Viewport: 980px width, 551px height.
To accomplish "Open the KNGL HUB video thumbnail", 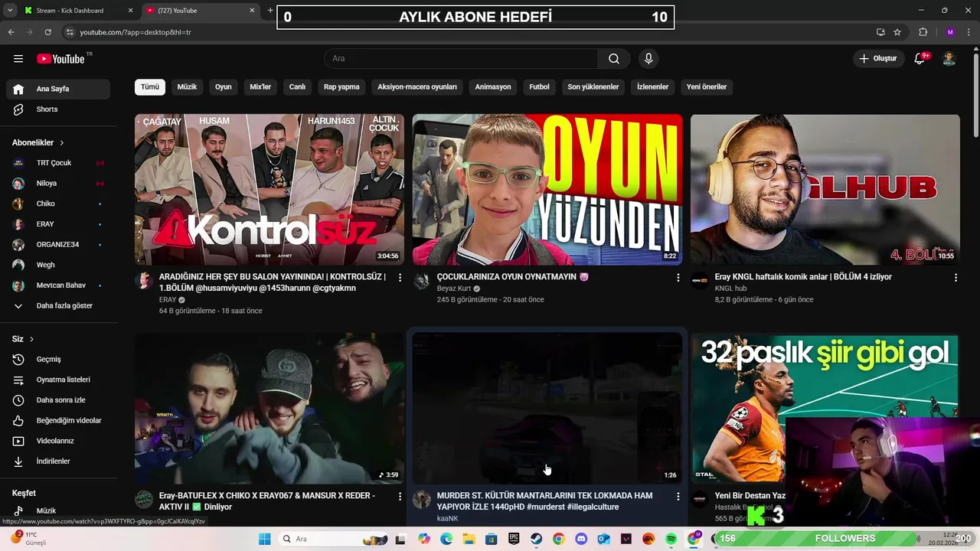I will tap(825, 190).
